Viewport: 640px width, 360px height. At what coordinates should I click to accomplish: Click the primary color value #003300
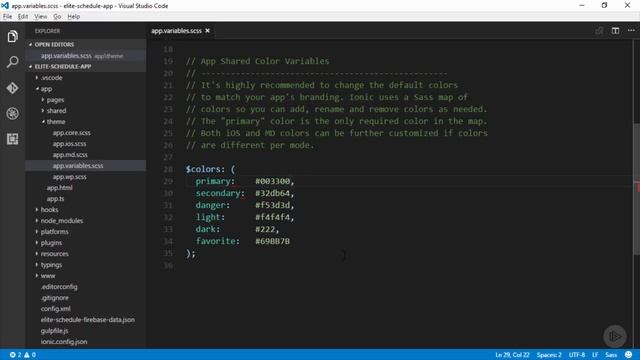pos(273,181)
